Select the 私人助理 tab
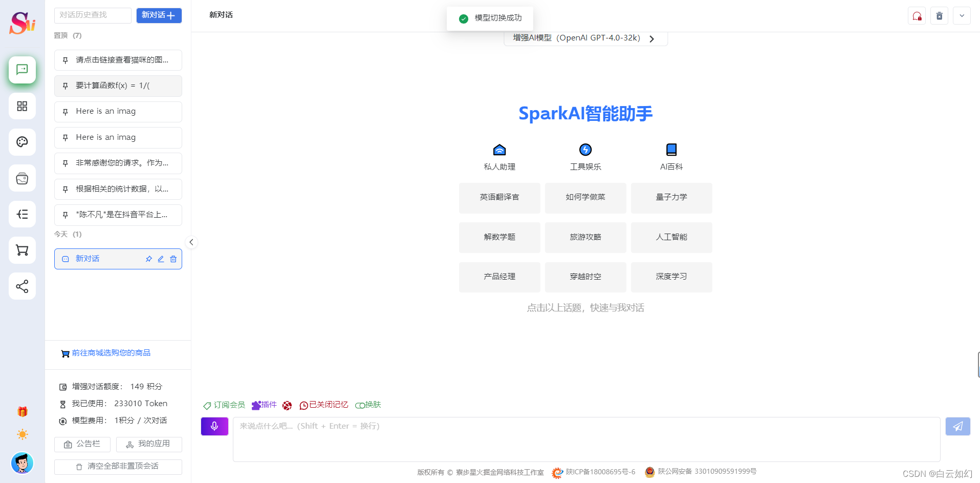 (x=499, y=157)
